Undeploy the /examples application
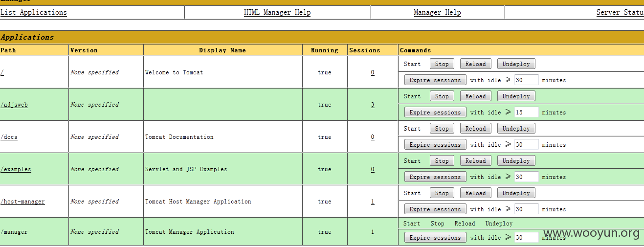Image resolution: width=644 pixels, height=247 pixels. click(516, 161)
